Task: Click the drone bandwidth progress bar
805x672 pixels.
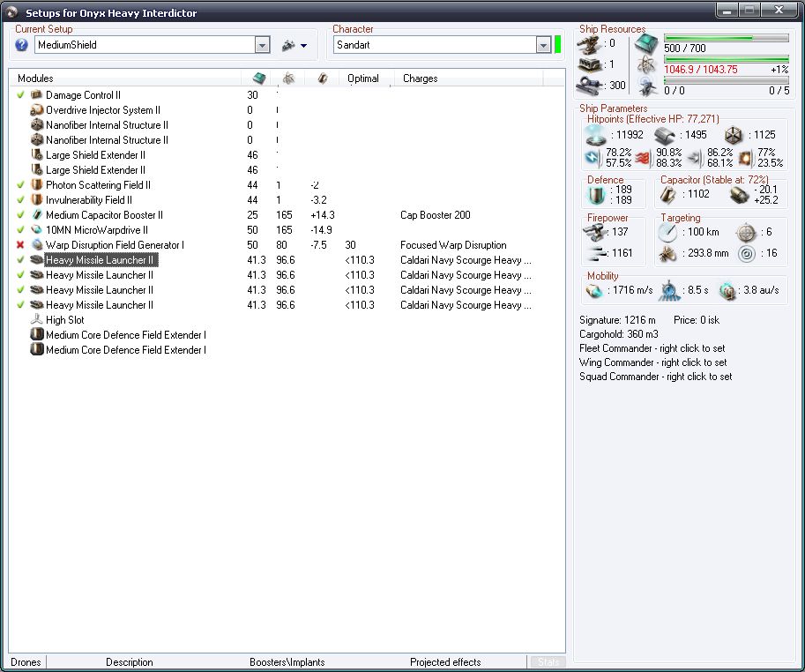Action: pos(727,80)
